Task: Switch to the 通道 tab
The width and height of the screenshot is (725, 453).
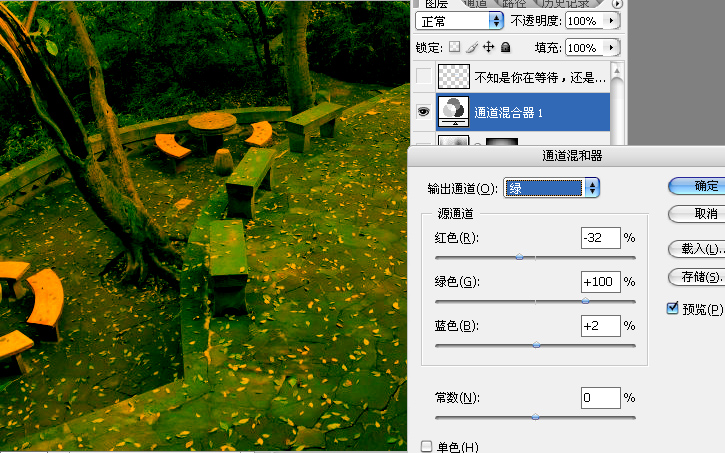Action: point(475,4)
